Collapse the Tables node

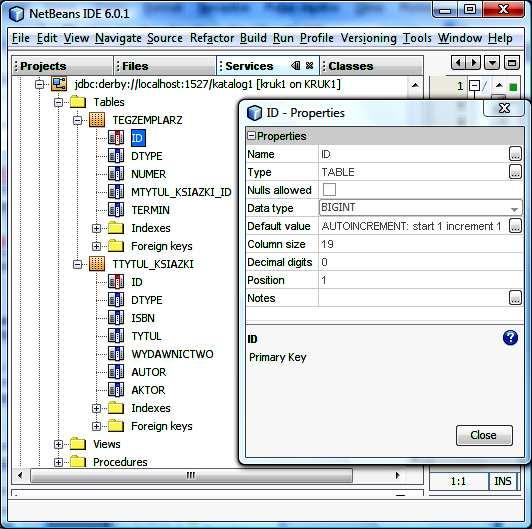coord(59,102)
